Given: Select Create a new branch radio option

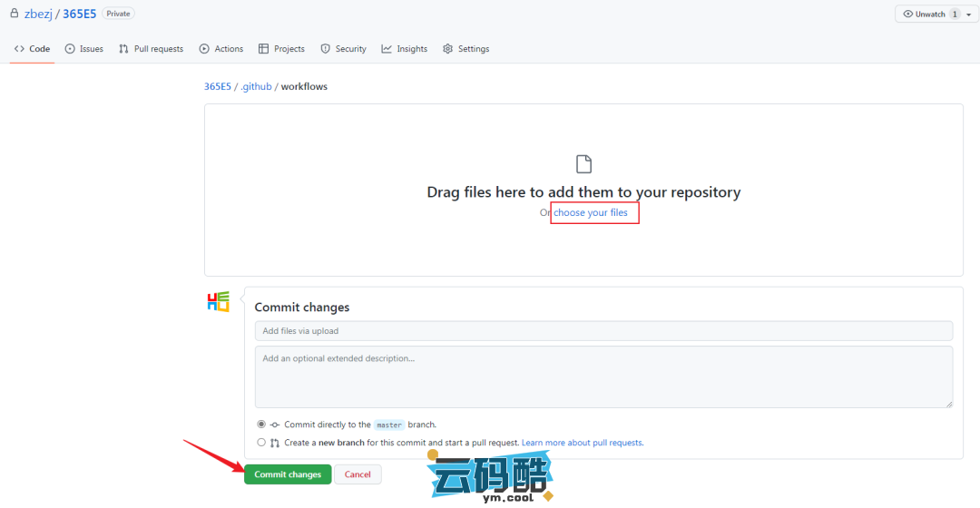Looking at the screenshot, I should (261, 443).
